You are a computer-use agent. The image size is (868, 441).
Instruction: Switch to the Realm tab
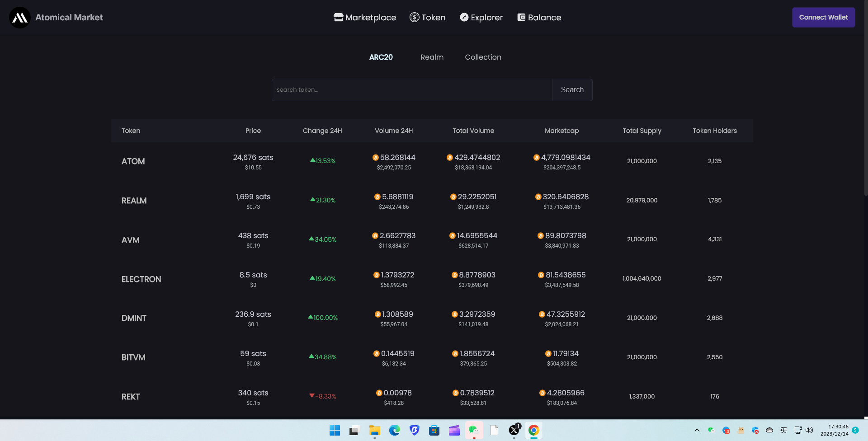pos(432,57)
